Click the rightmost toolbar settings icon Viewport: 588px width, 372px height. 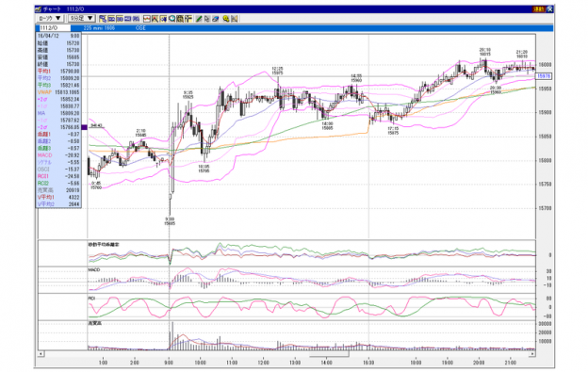pyautogui.click(x=235, y=18)
